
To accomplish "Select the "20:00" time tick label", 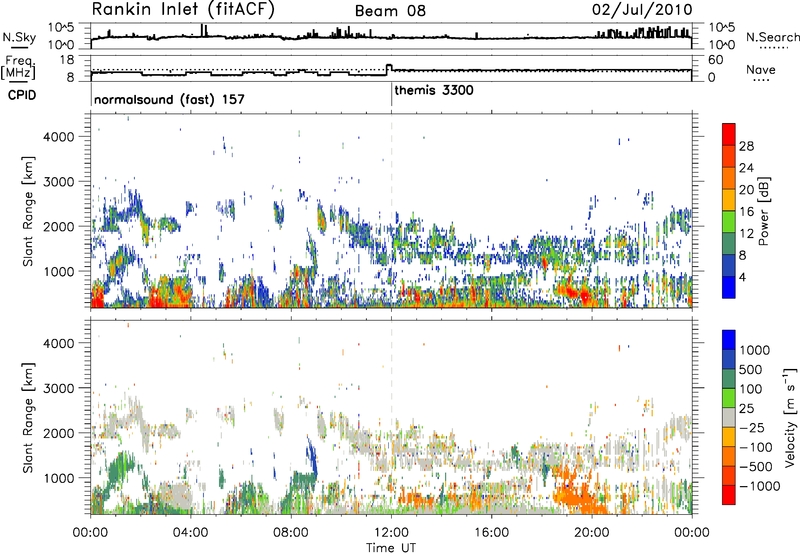I will 592,533.
